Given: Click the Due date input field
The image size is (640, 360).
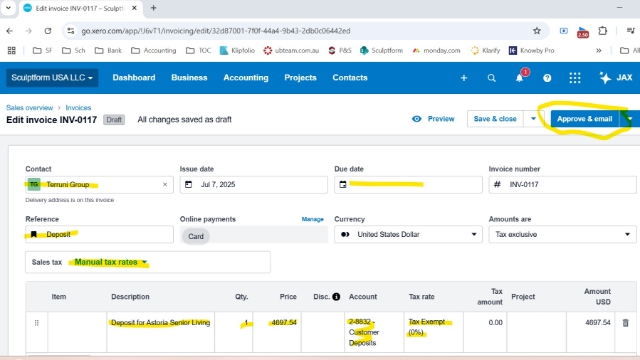Looking at the screenshot, I should [408, 184].
